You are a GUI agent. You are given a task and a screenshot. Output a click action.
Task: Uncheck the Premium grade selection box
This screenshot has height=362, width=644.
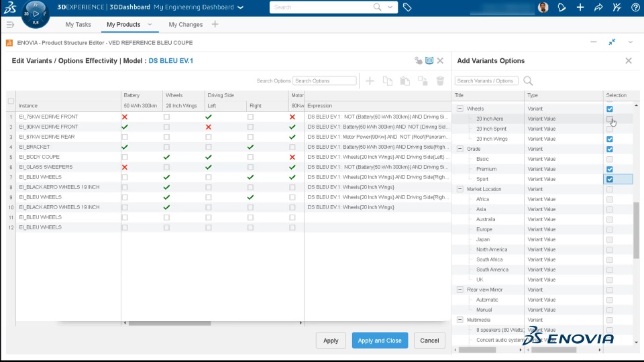pos(610,169)
